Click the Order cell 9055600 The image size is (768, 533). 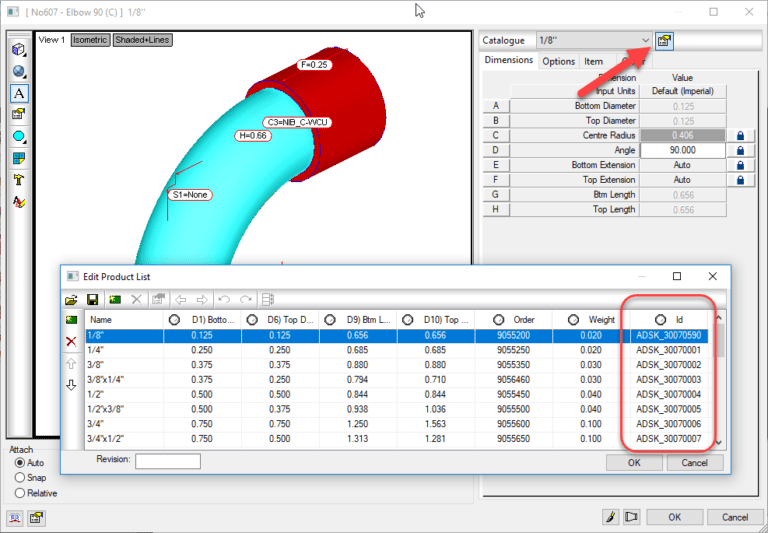[513, 424]
